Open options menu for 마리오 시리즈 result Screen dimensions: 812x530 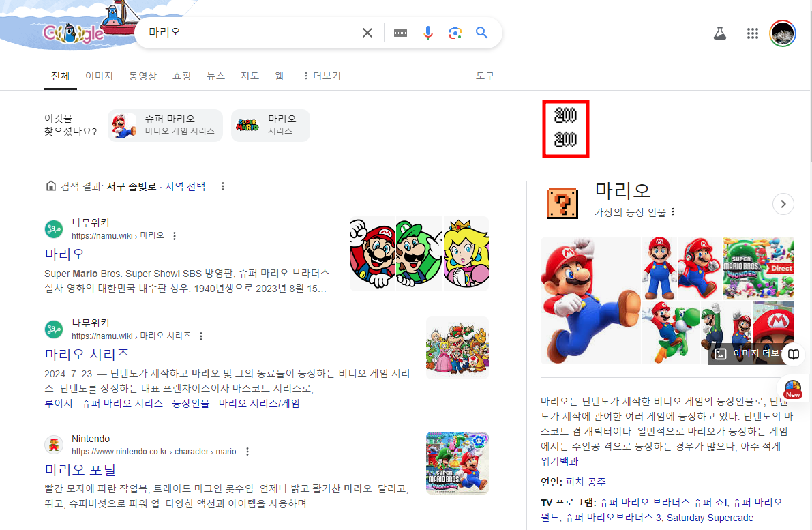click(201, 336)
